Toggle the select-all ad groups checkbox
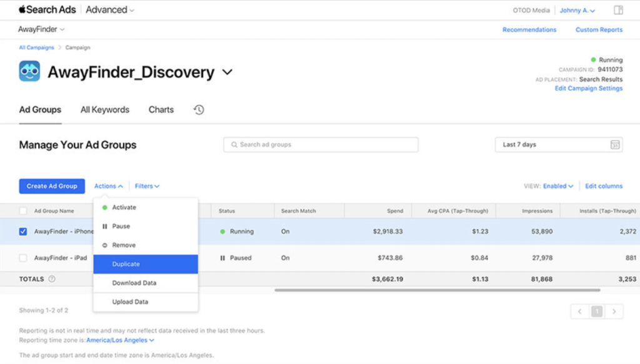Viewport: 640px width, 364px height. [x=23, y=211]
